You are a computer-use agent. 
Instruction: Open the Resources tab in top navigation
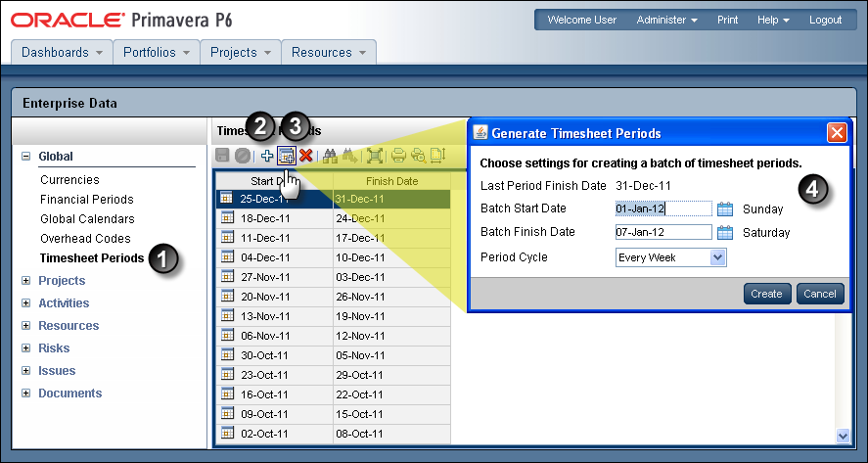pos(329,52)
